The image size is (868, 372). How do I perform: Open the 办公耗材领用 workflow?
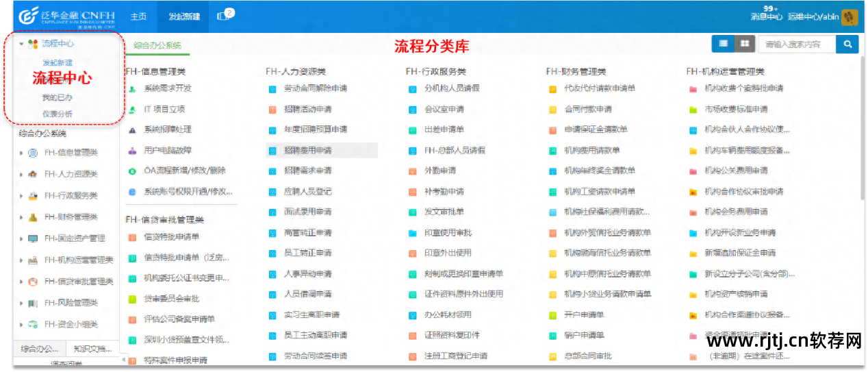tap(448, 315)
